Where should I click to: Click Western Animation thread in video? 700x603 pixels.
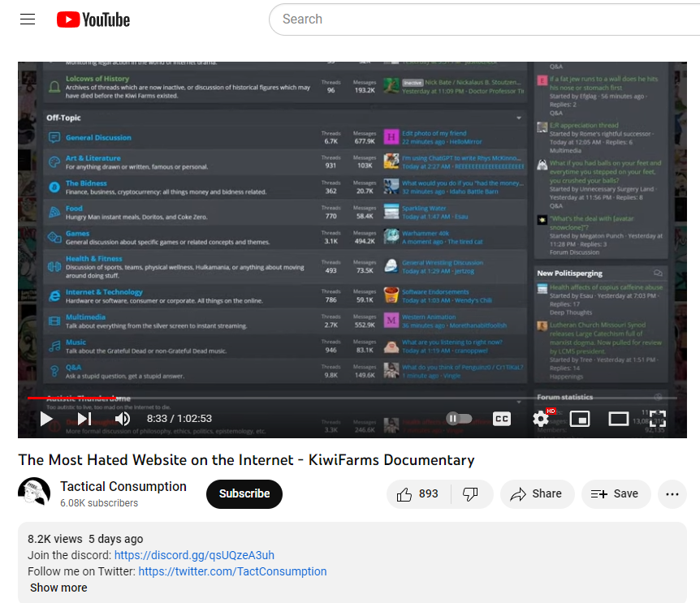tap(429, 317)
